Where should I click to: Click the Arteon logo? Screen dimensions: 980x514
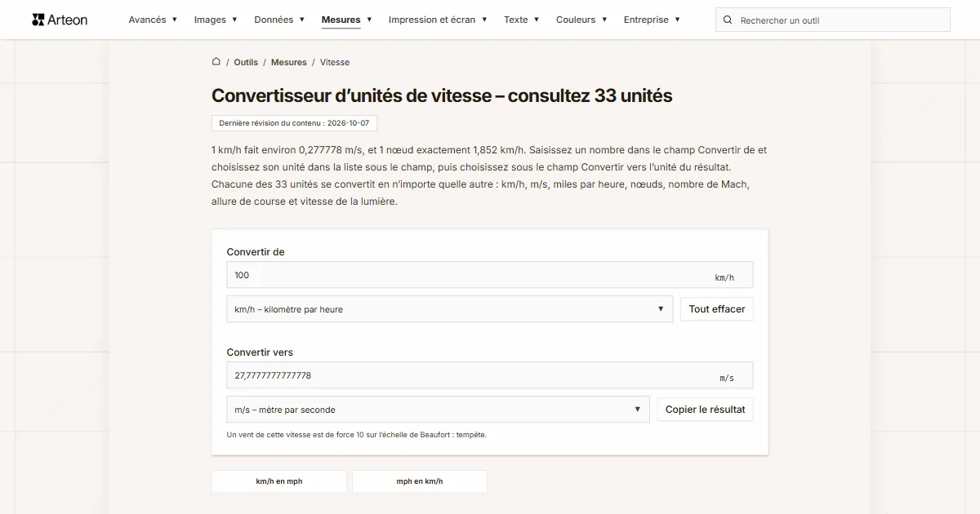point(60,20)
